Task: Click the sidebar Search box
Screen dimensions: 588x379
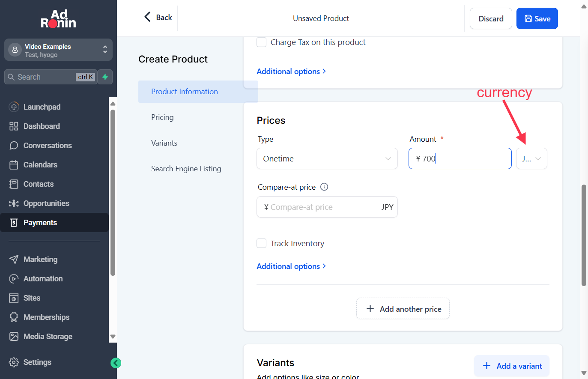Action: pos(51,77)
